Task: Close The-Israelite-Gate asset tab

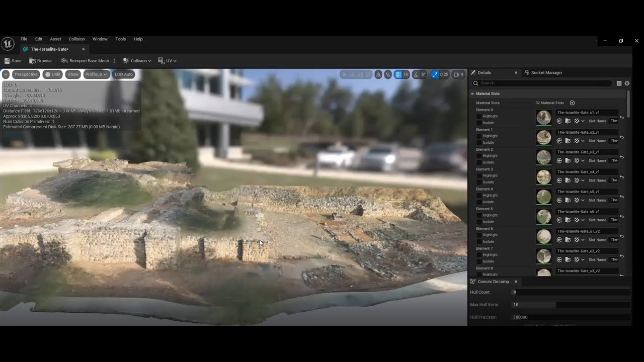Action: coord(84,49)
